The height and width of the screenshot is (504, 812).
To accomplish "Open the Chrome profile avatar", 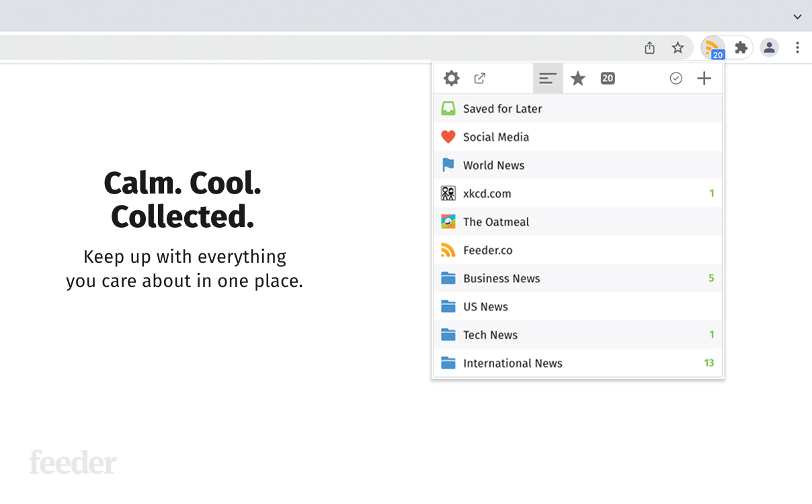I will coord(769,48).
